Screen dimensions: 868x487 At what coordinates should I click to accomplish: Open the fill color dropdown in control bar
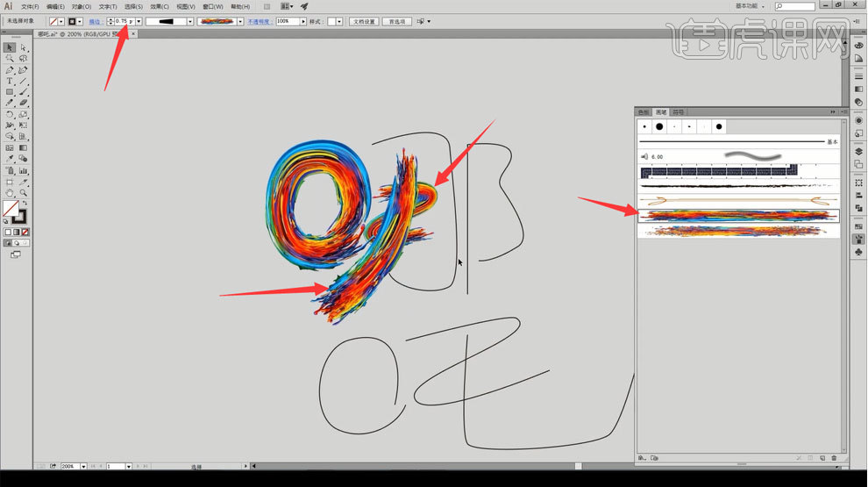click(60, 22)
